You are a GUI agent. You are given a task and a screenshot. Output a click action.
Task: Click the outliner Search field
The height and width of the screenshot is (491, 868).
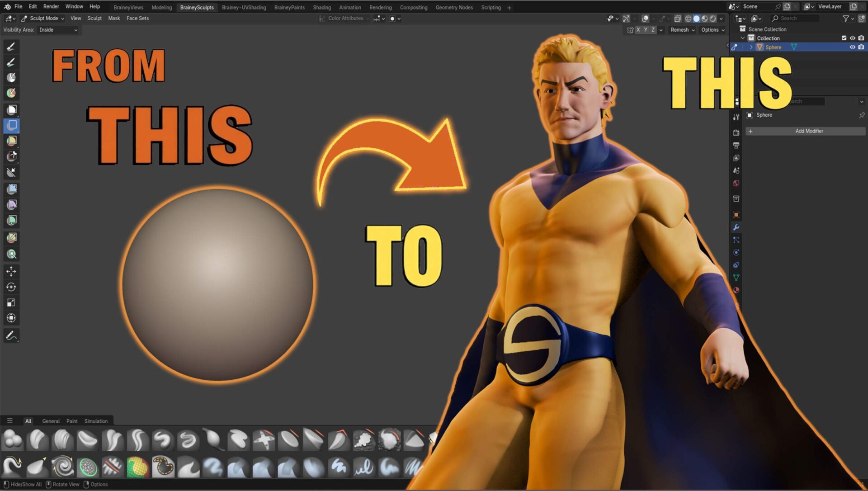click(793, 18)
